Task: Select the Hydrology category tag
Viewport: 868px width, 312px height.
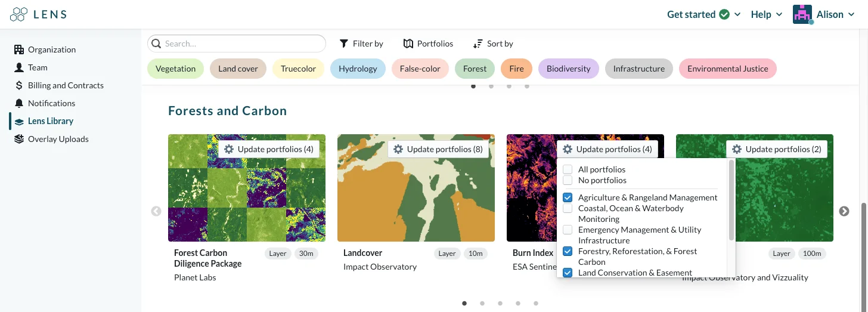Action: [x=358, y=69]
